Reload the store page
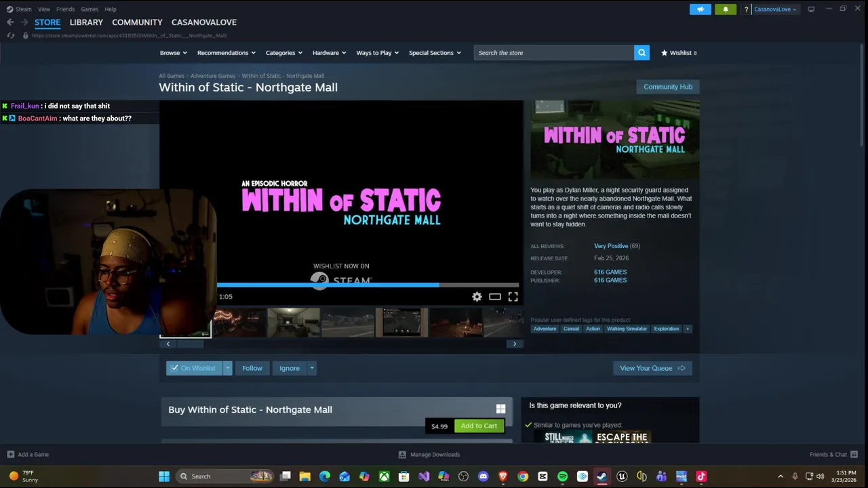Viewport: 868px width, 488px height. point(10,35)
